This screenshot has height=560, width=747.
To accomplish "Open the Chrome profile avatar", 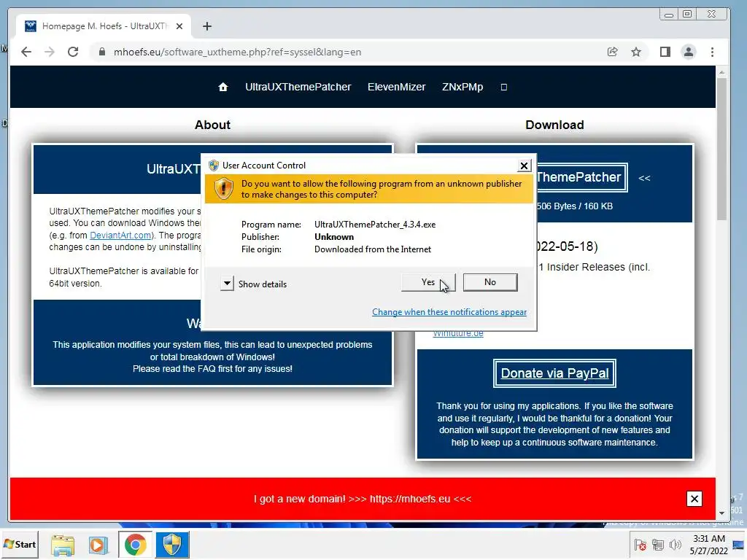I will coord(689,52).
